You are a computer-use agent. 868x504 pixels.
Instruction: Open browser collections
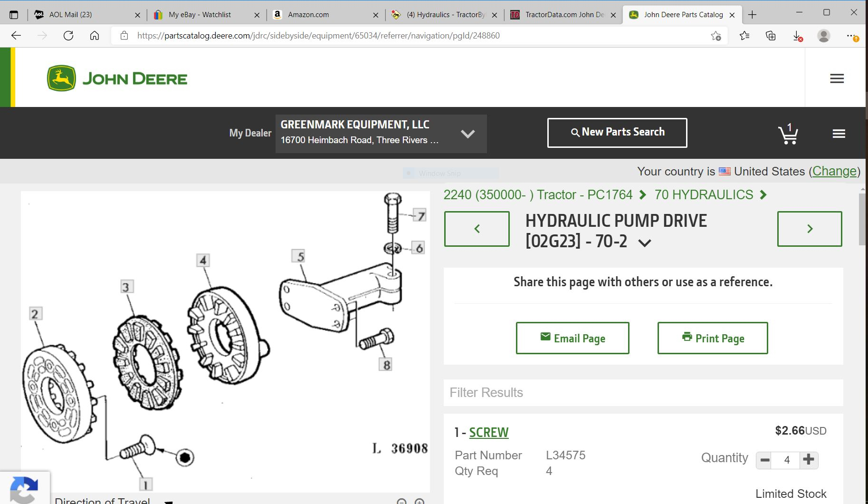point(771,36)
